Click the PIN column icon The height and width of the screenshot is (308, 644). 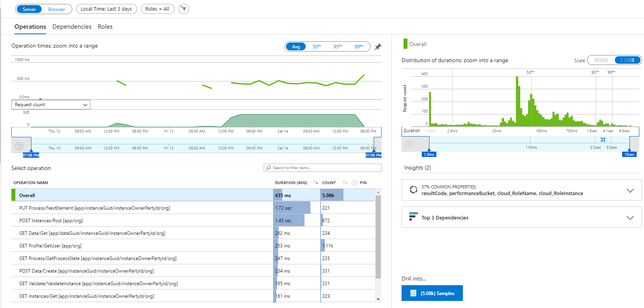(x=355, y=183)
